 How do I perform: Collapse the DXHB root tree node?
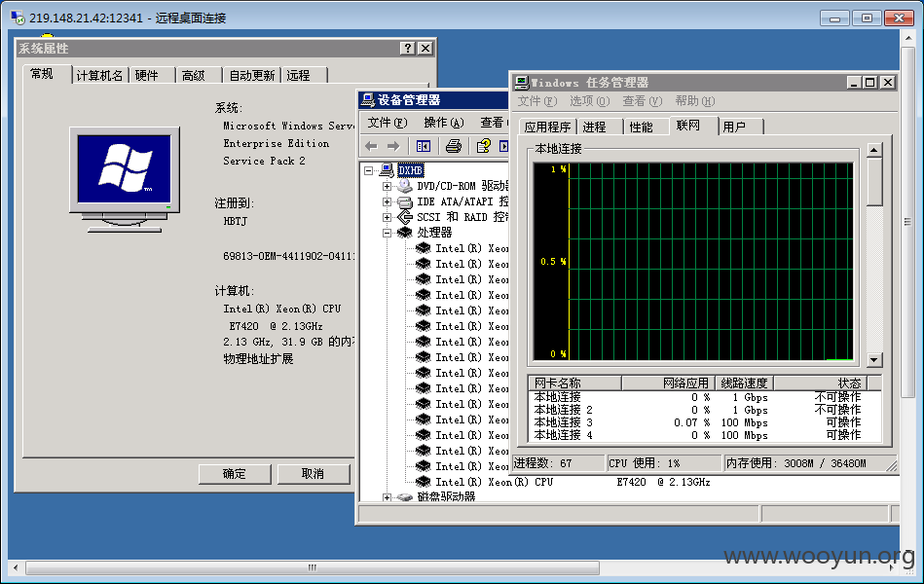click(x=368, y=170)
